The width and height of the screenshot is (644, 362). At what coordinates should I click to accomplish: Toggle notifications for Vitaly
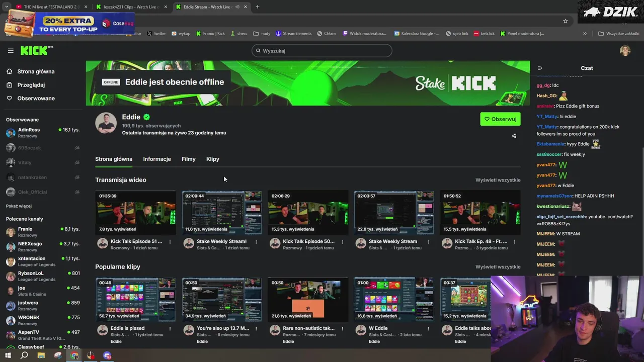pyautogui.click(x=77, y=162)
